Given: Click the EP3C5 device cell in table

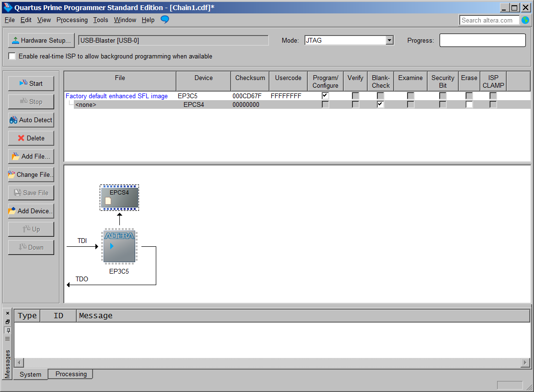Looking at the screenshot, I should 187,96.
